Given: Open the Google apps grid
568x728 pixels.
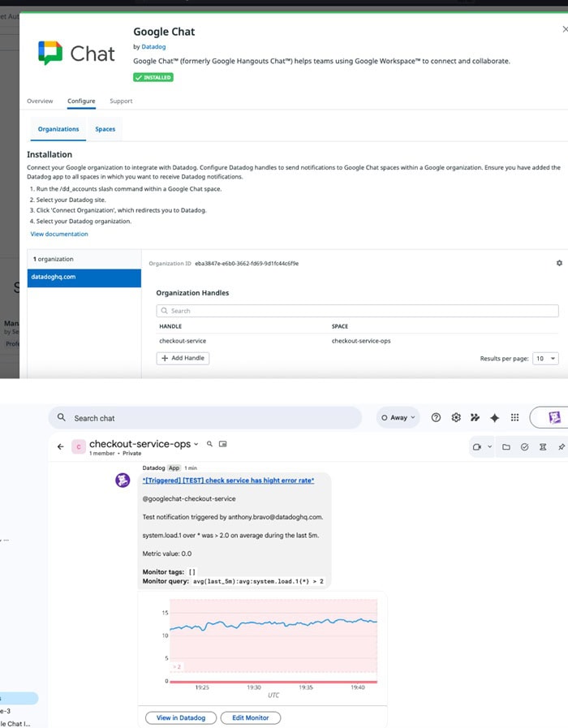Looking at the screenshot, I should click(x=514, y=417).
